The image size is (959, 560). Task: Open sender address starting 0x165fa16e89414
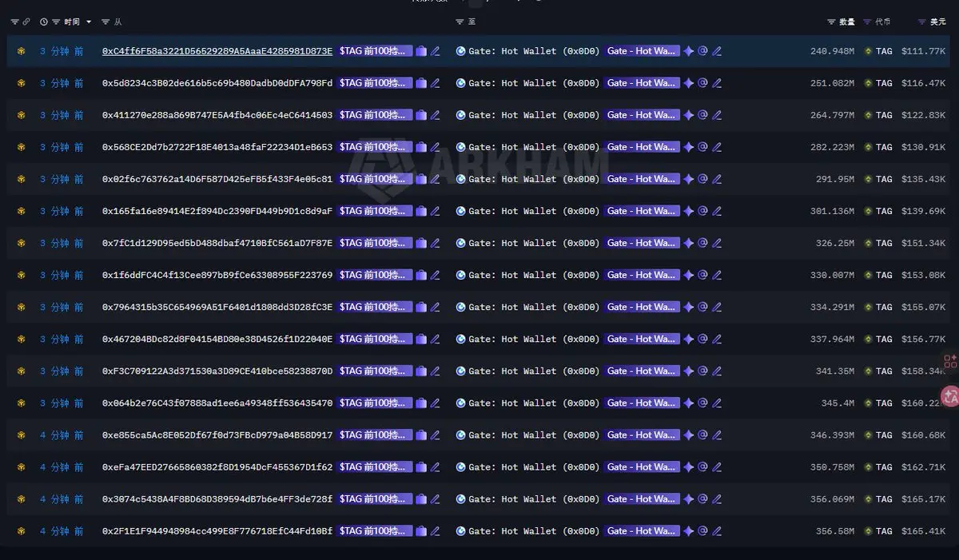coord(217,211)
